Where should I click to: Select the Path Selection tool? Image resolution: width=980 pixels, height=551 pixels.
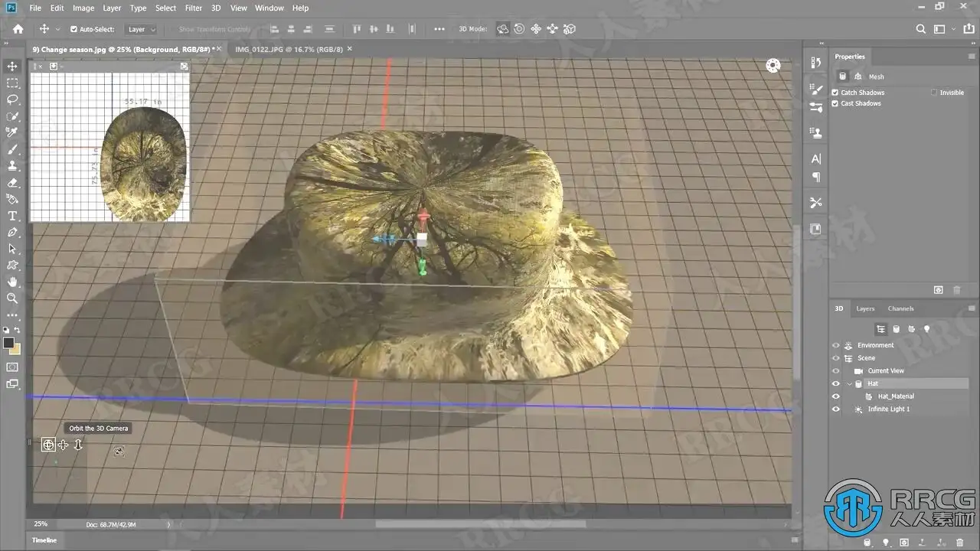12,249
